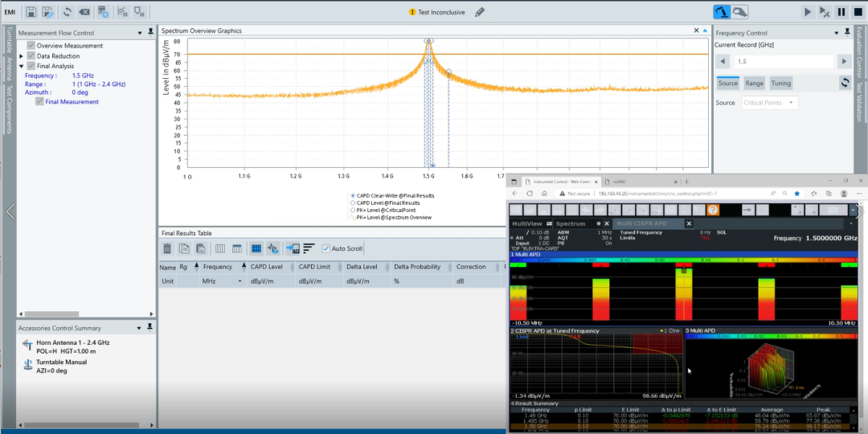Select the noVNC browser tab
Viewport: 868px width, 434px height.
click(x=640, y=182)
